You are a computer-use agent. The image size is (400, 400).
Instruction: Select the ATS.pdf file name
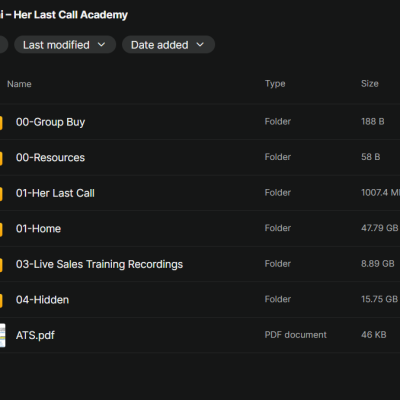[x=35, y=335]
